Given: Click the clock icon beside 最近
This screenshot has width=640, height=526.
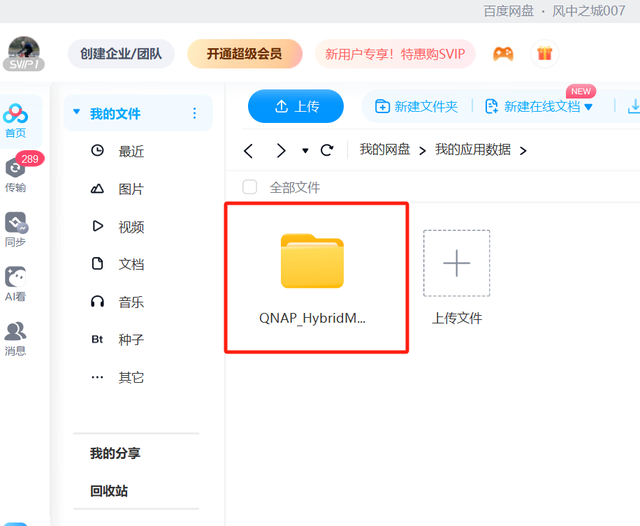Looking at the screenshot, I should point(97,151).
